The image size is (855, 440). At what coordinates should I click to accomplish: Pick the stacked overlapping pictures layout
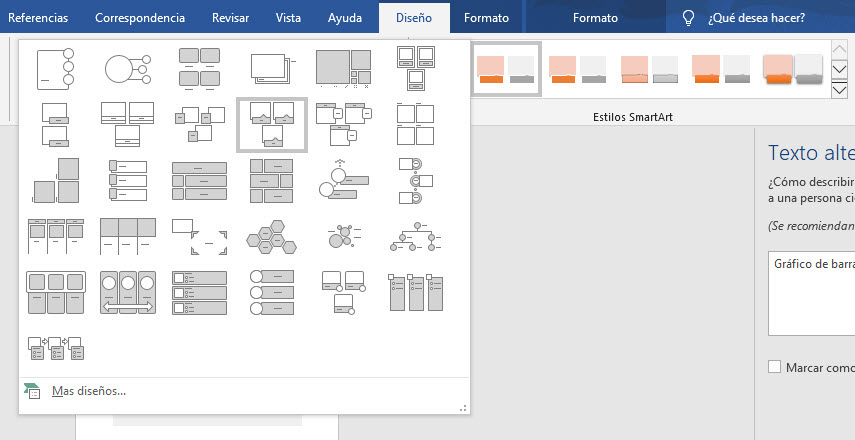(x=271, y=68)
